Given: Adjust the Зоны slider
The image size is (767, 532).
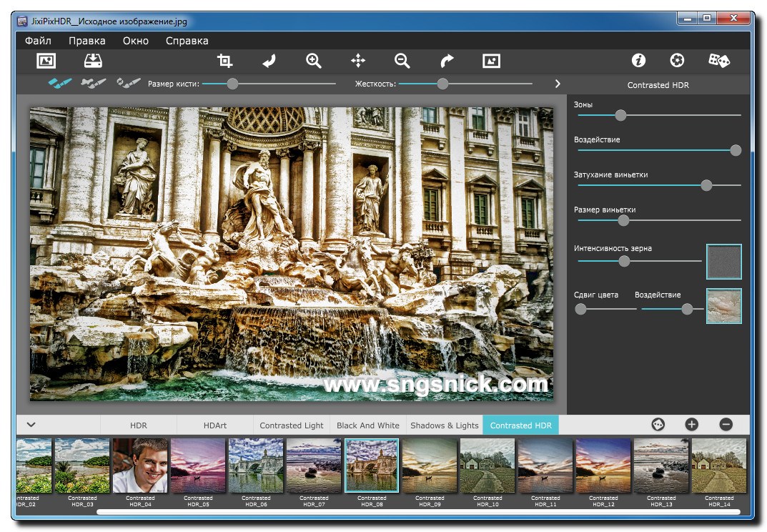Looking at the screenshot, I should pyautogui.click(x=620, y=115).
